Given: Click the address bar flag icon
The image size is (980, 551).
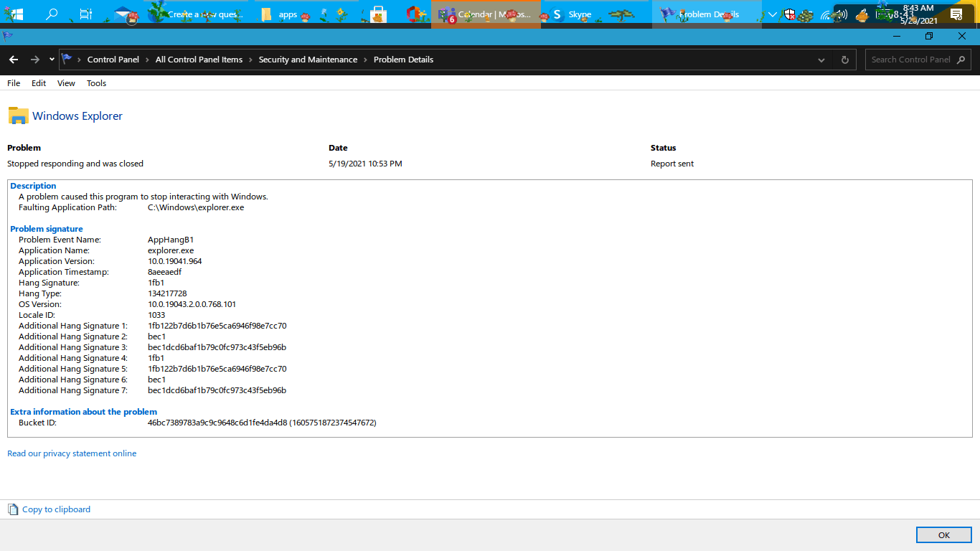Looking at the screenshot, I should click(67, 59).
